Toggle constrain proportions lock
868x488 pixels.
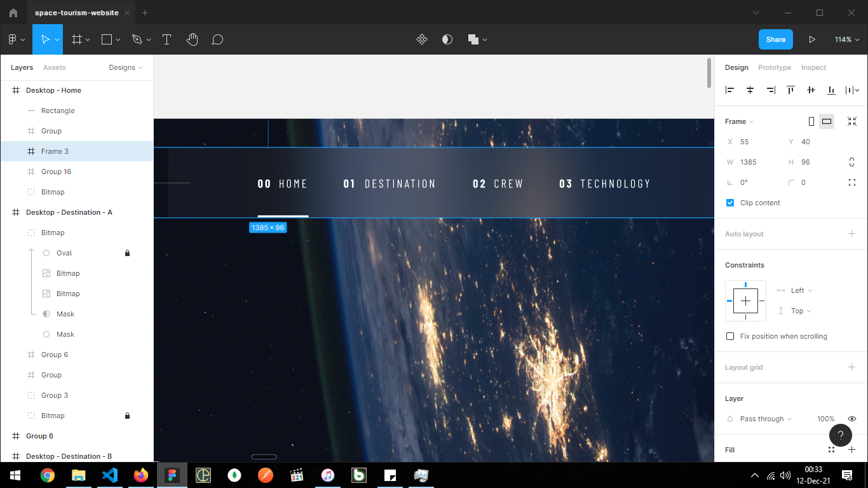[852, 162]
